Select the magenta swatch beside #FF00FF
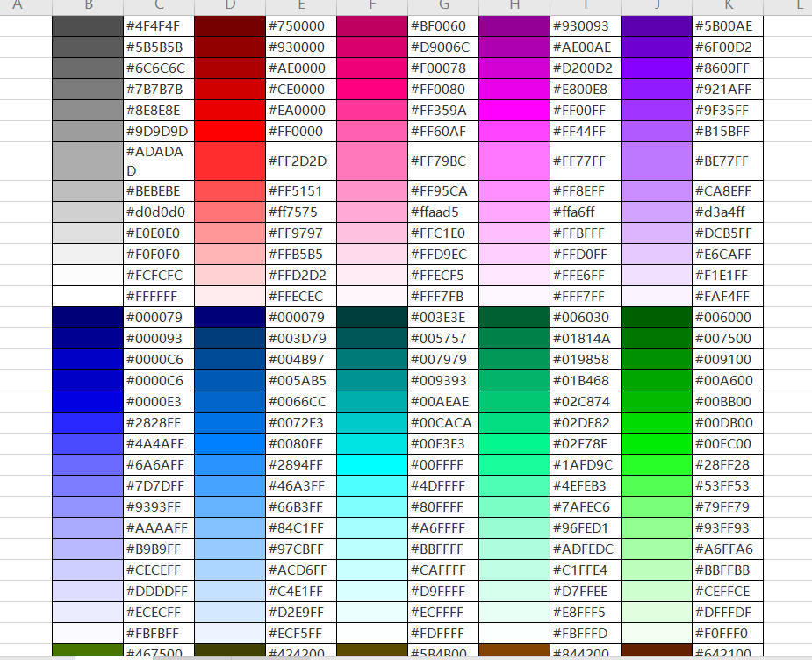The height and width of the screenshot is (660, 812). pyautogui.click(x=514, y=111)
